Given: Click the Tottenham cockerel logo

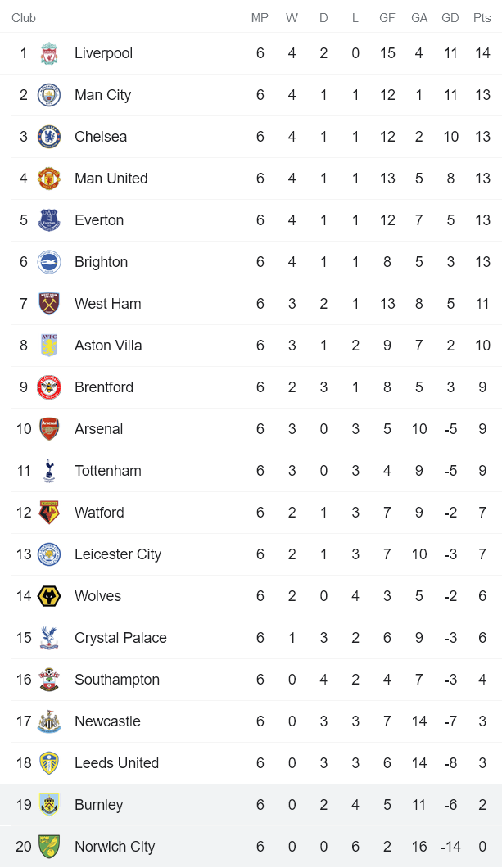Looking at the screenshot, I should pos(49,471).
